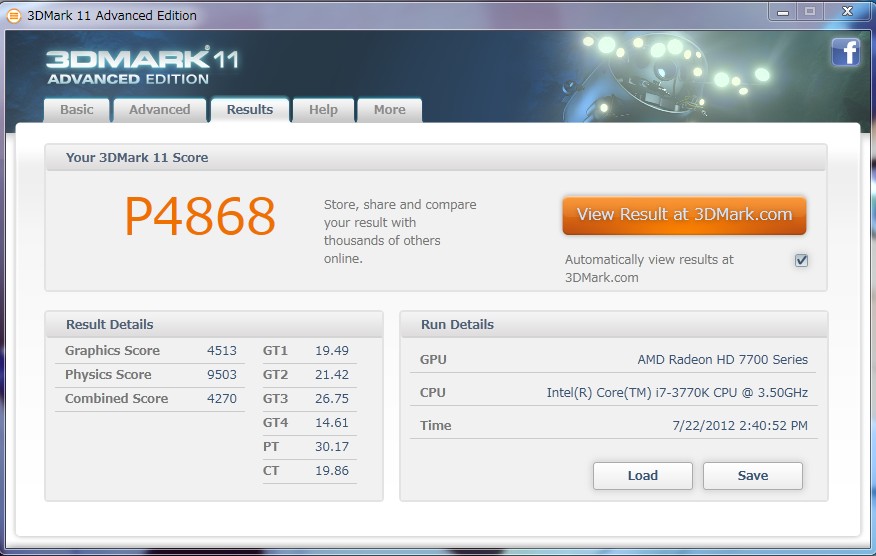Select the Combined Score value 4270
The image size is (876, 556).
222,398
